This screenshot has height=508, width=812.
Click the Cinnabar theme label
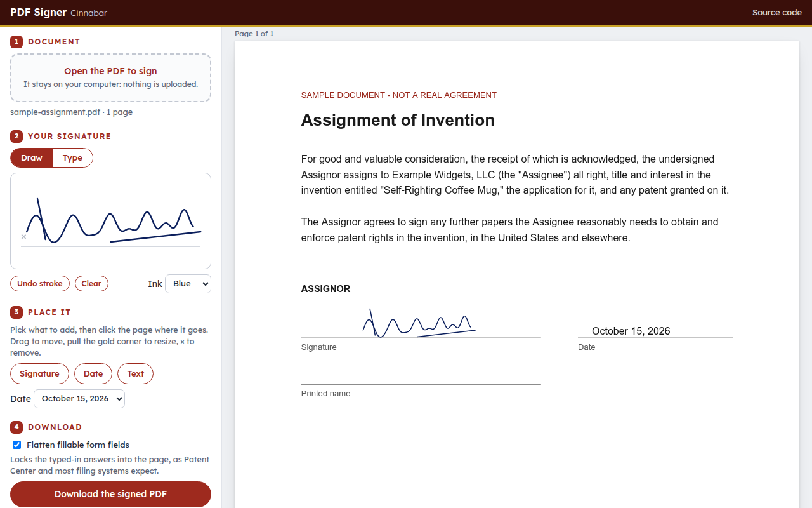click(89, 13)
